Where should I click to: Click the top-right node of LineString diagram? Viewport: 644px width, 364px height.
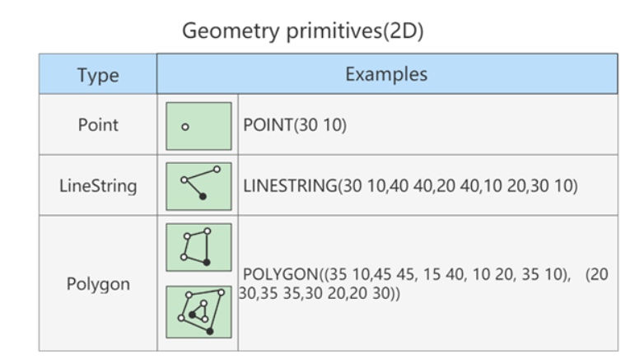point(217,170)
